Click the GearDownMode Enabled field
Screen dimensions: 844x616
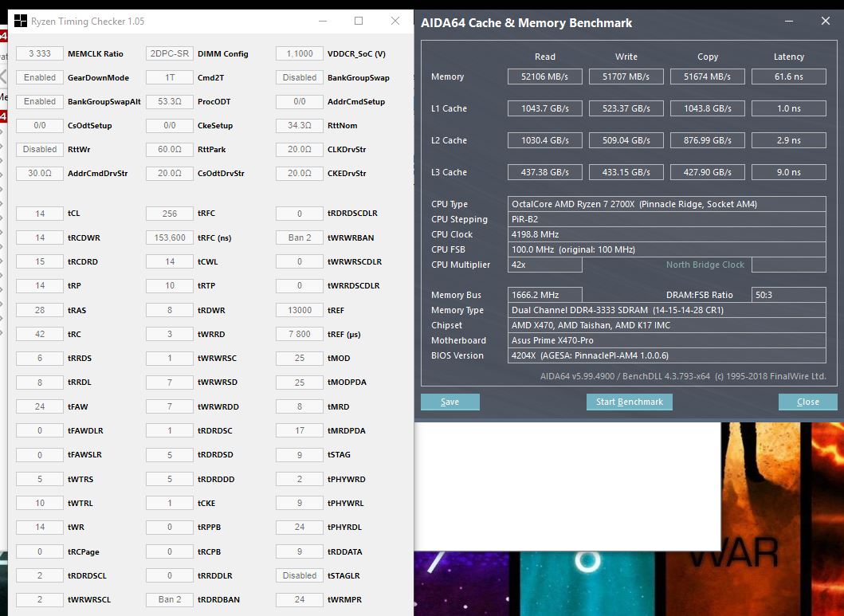pos(40,77)
